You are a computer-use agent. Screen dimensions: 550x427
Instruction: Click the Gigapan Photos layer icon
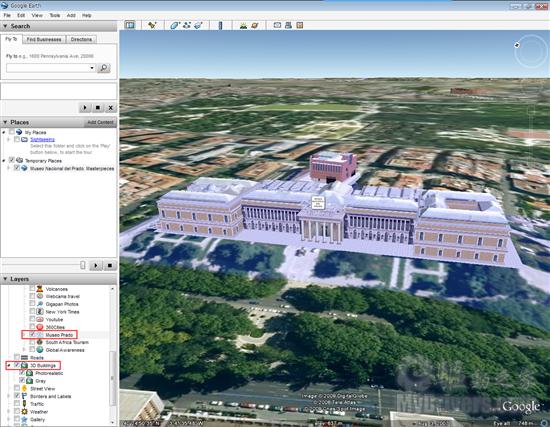click(x=40, y=304)
